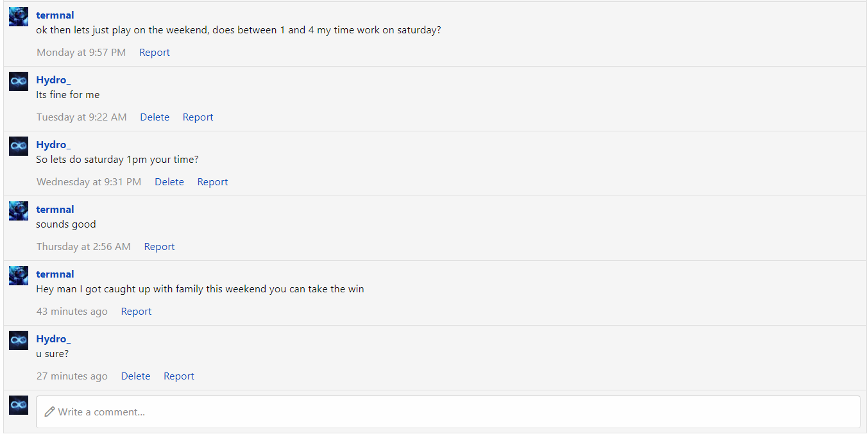Viewport: 868px width, 434px height.
Task: Focus the 'Write a comment...' input field
Action: click(x=449, y=412)
